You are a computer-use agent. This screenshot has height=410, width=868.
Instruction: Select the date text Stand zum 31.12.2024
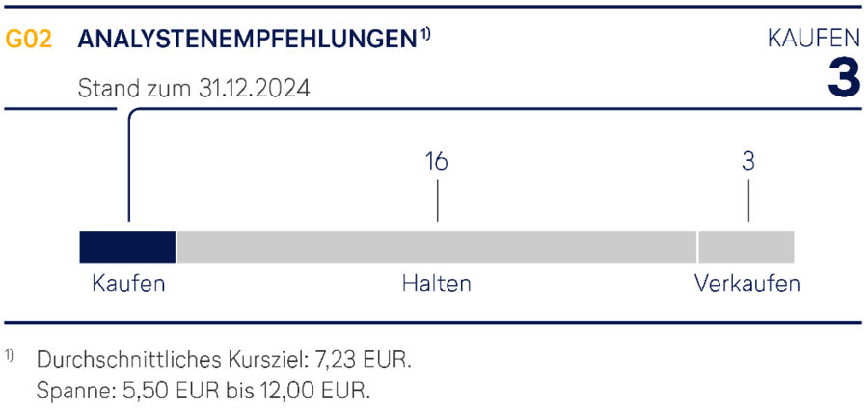(193, 90)
